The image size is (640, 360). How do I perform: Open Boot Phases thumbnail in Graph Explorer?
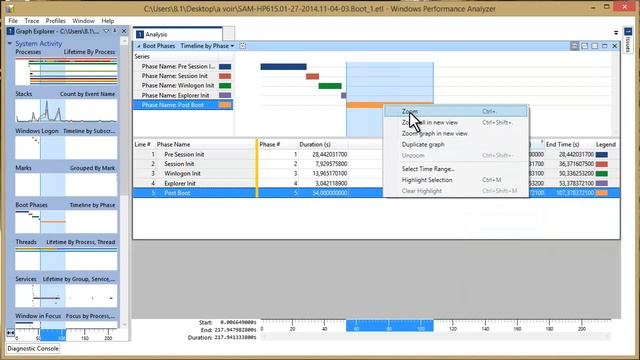(66, 221)
